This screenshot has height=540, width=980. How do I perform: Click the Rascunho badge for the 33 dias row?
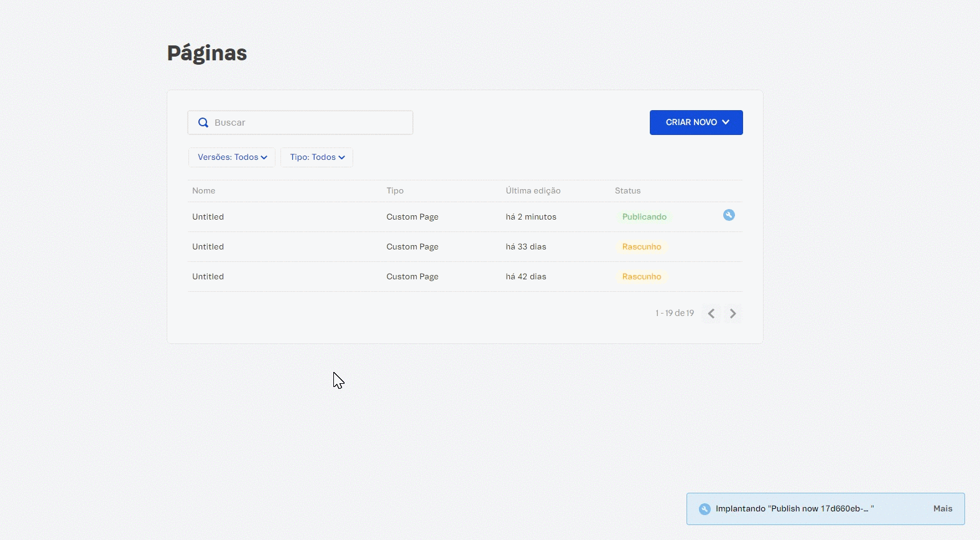pyautogui.click(x=642, y=247)
